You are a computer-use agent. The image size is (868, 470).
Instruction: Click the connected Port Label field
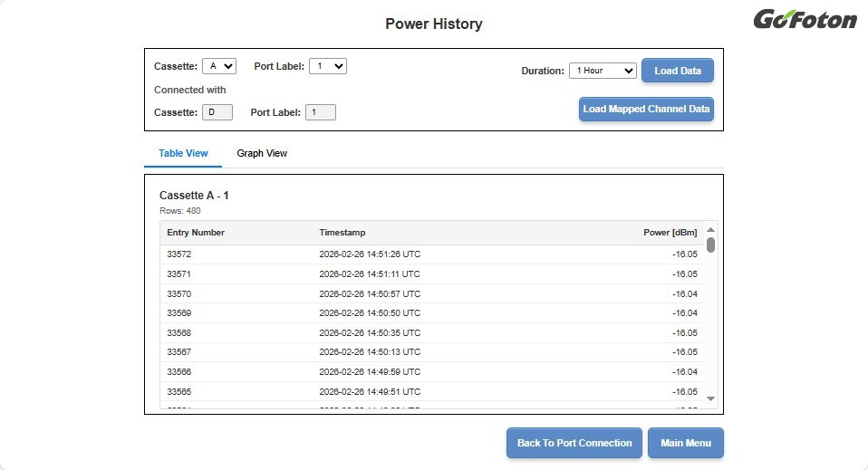coord(320,112)
